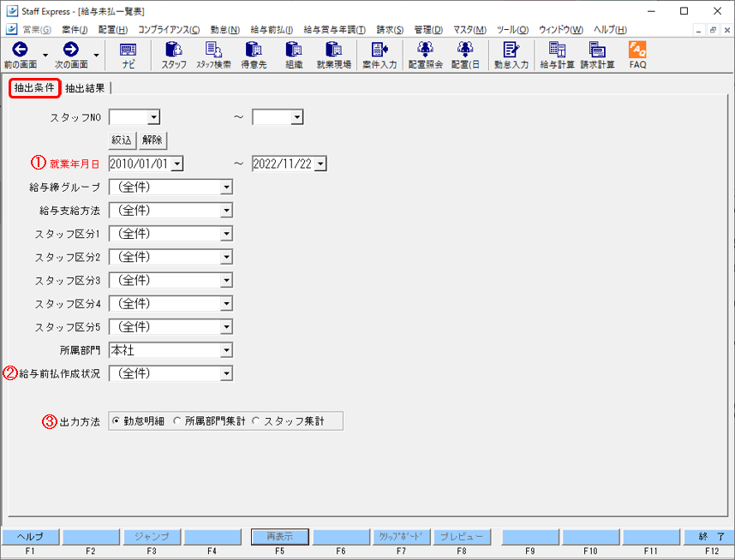
Task: Restore the inner document window
Action: point(713,30)
